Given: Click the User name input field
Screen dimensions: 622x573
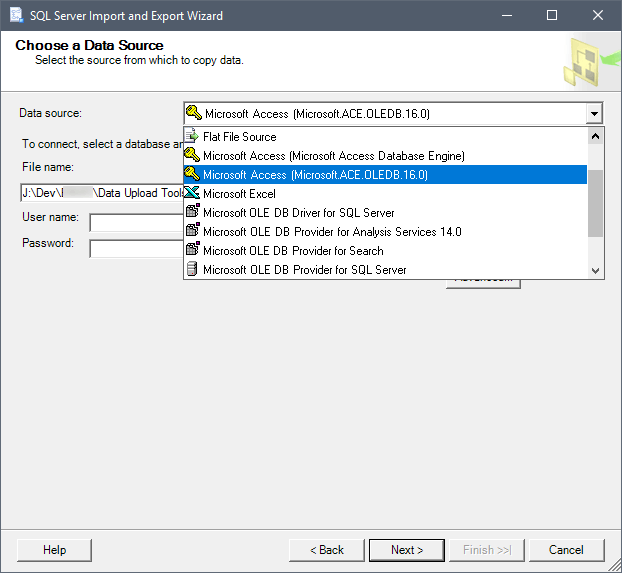Looking at the screenshot, I should click(136, 223).
